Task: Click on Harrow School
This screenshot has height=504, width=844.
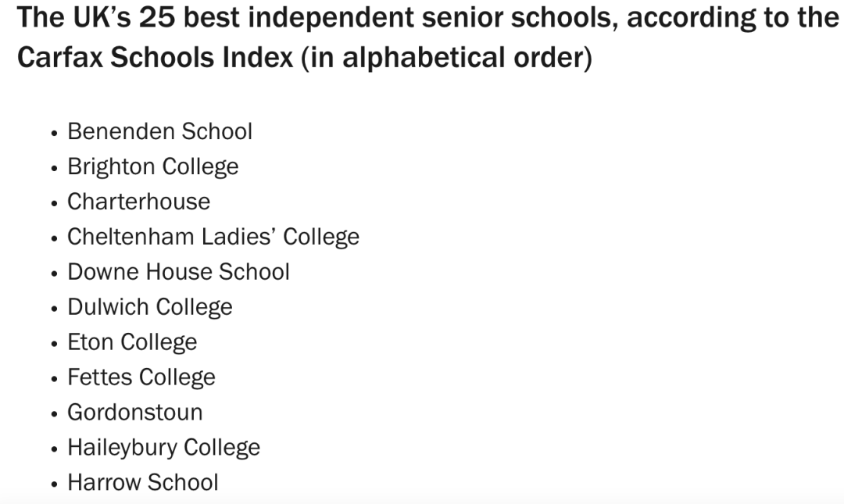Action: coord(143,482)
